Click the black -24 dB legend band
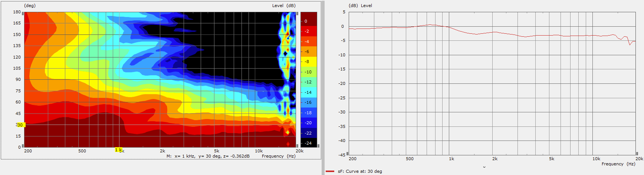Viewport: 644px width, 175px height. click(x=309, y=143)
